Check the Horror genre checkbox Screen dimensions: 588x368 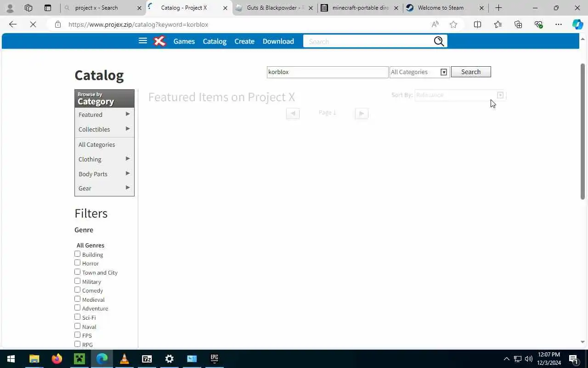77,263
